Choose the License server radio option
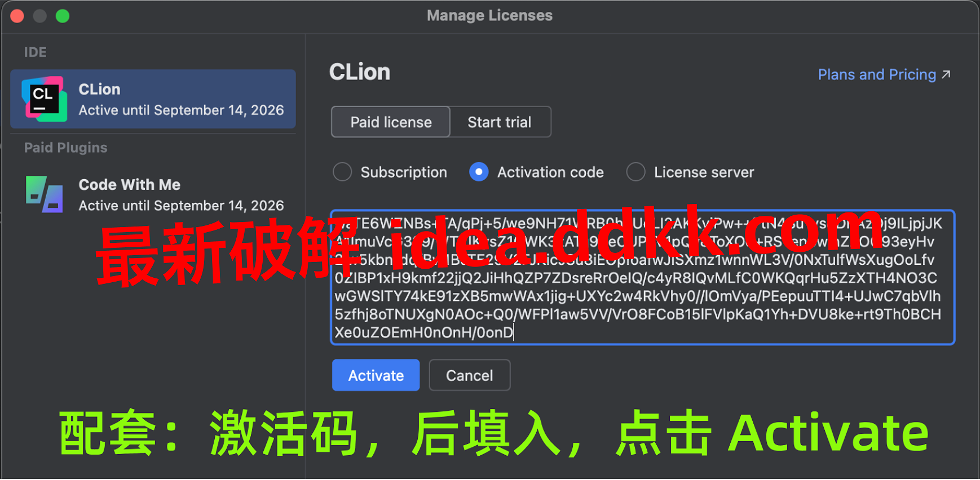 (635, 172)
